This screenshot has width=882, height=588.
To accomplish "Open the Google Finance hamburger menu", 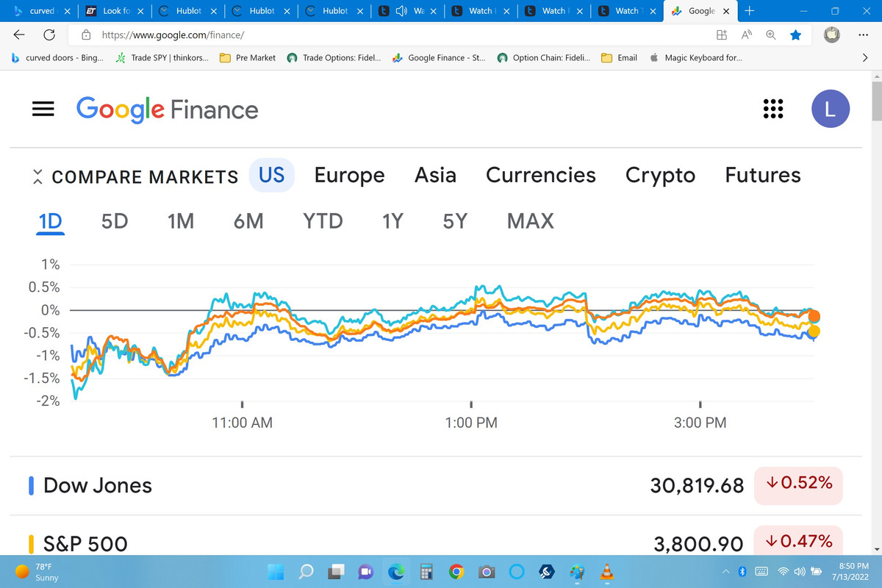I will [x=43, y=109].
